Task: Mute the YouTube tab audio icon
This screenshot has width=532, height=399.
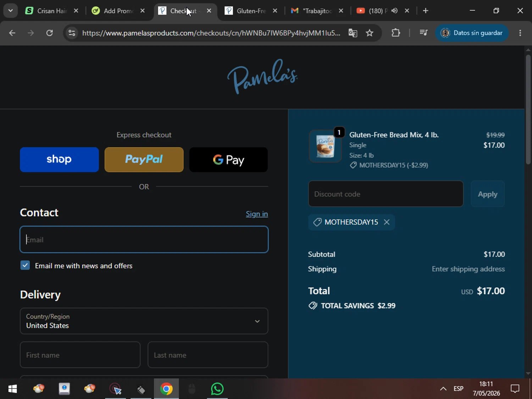Action: tap(394, 11)
